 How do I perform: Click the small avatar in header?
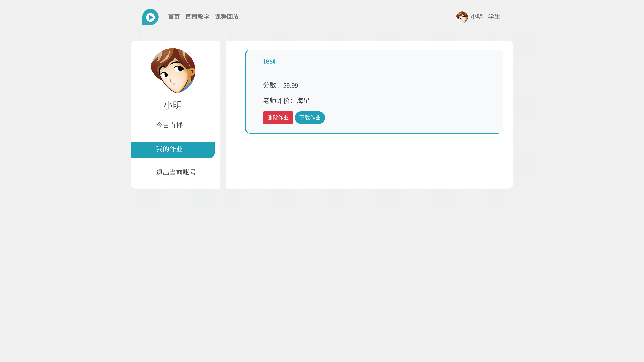(462, 17)
